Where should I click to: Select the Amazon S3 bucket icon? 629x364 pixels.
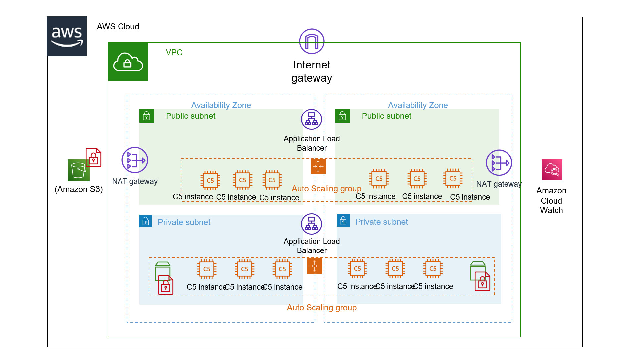[x=78, y=170]
